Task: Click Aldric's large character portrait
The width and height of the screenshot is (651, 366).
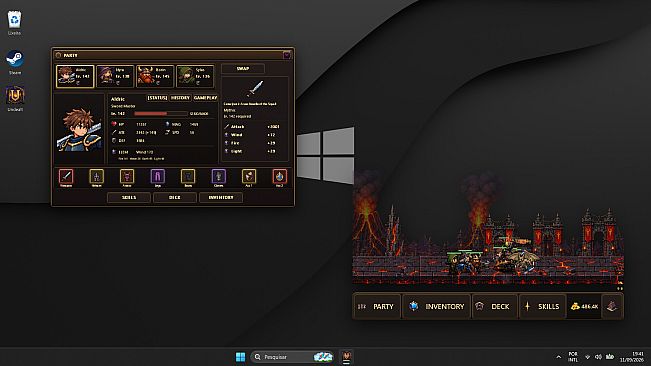Action: click(x=79, y=128)
